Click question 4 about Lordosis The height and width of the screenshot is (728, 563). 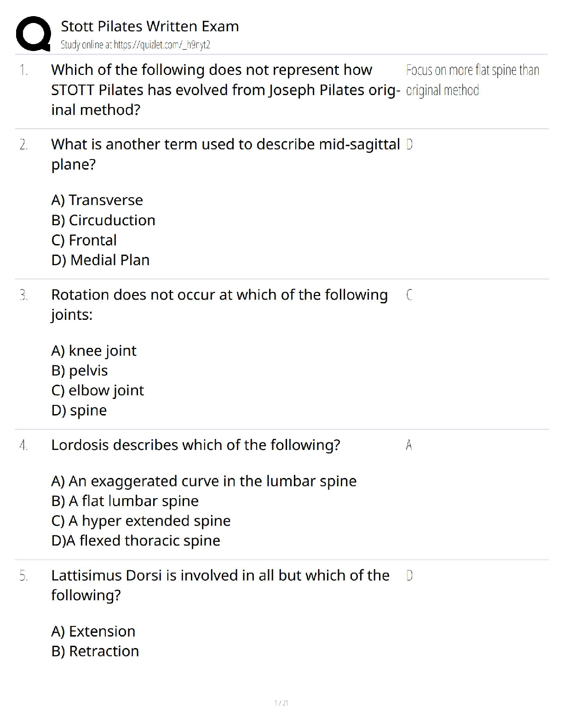(x=195, y=445)
